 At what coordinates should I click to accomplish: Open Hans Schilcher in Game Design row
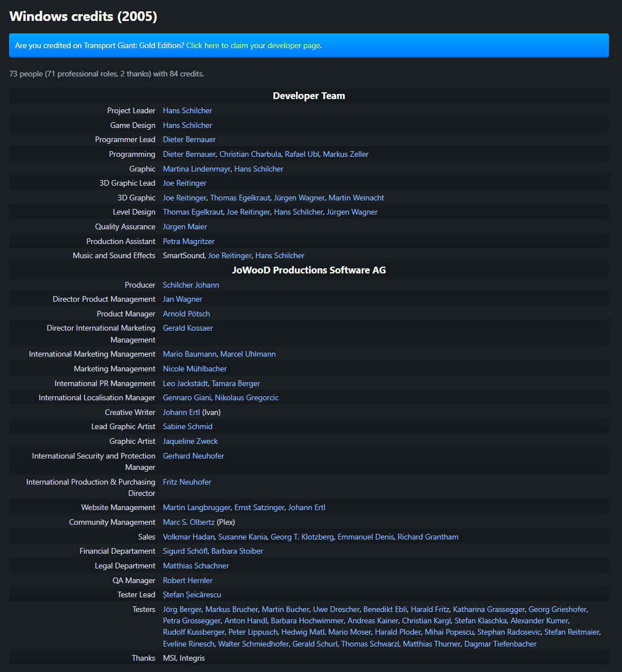pyautogui.click(x=187, y=125)
